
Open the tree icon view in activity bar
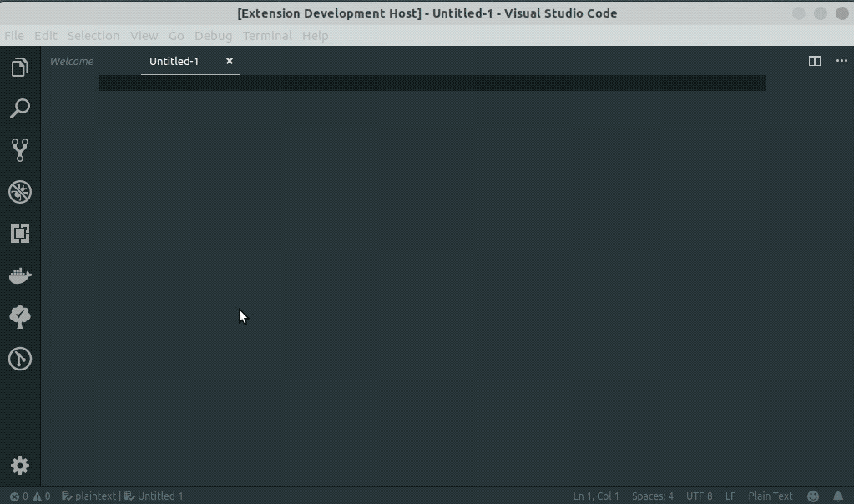[x=19, y=317]
